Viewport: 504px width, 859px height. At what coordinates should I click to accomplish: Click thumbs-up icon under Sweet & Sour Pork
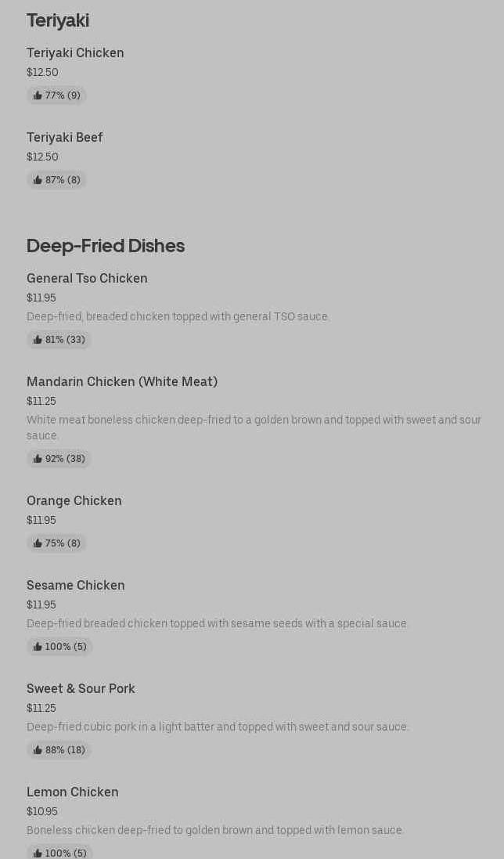[38, 750]
